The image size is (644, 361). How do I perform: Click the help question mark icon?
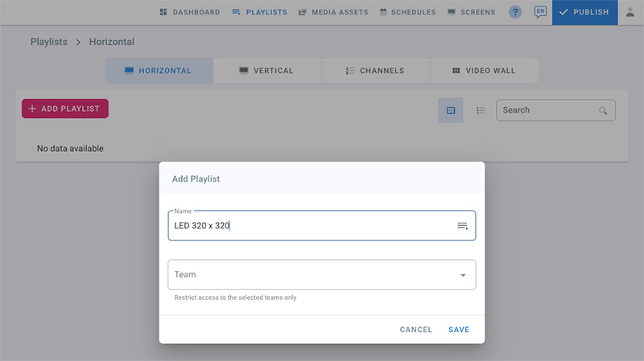[x=515, y=12]
